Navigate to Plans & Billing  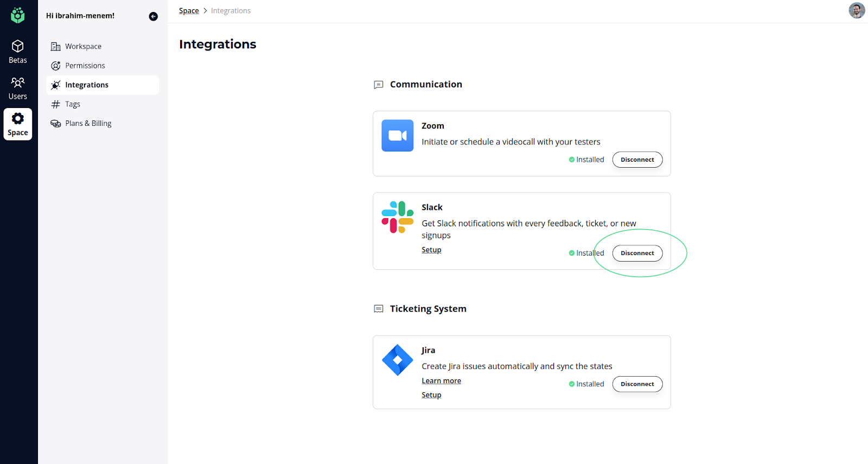coord(88,124)
